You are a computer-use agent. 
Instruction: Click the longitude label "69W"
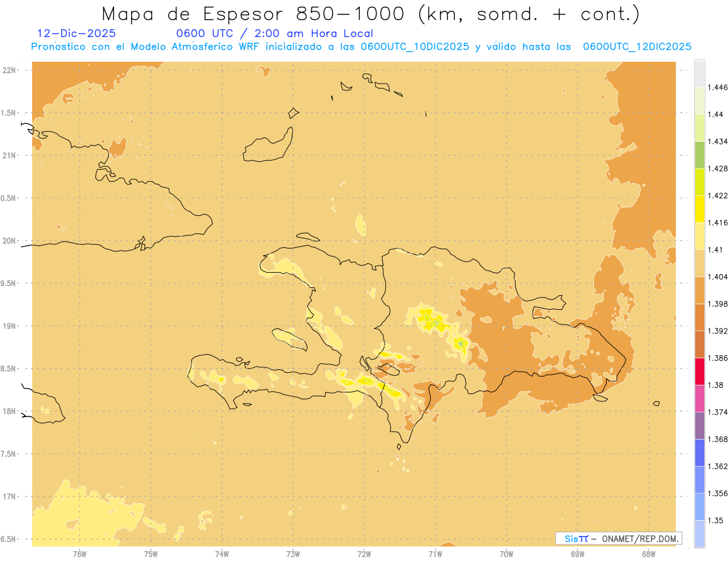point(578,554)
